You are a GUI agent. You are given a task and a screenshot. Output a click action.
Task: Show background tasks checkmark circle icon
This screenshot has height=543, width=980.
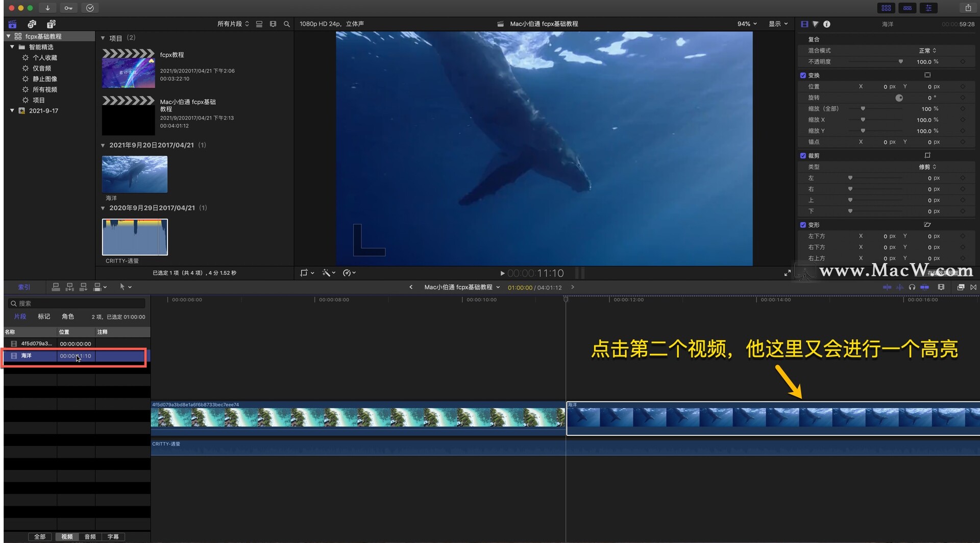(x=90, y=8)
